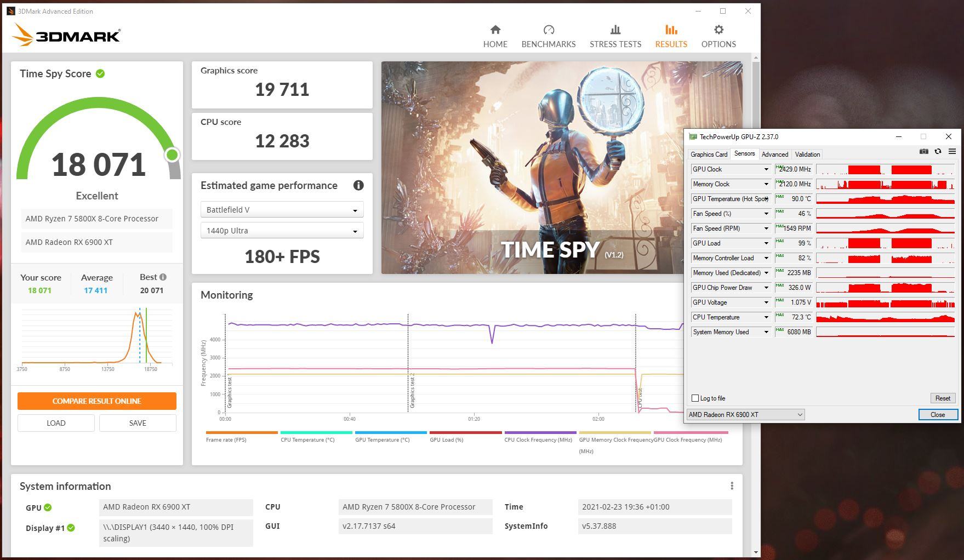964x560 pixels.
Task: Click the GPU Clock sensor graph in GPU-Z
Action: pos(885,169)
